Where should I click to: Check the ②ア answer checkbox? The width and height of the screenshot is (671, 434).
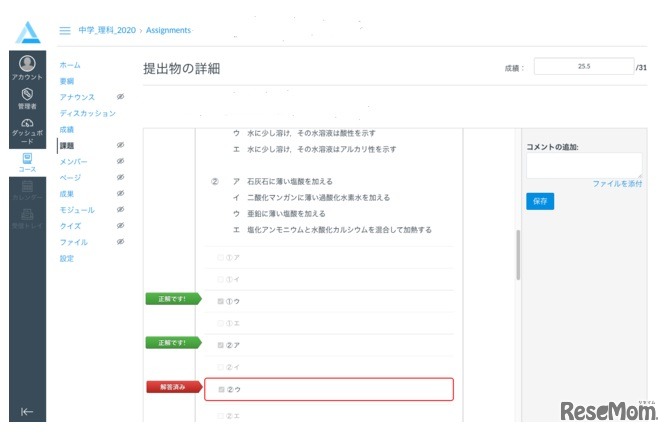click(x=221, y=344)
